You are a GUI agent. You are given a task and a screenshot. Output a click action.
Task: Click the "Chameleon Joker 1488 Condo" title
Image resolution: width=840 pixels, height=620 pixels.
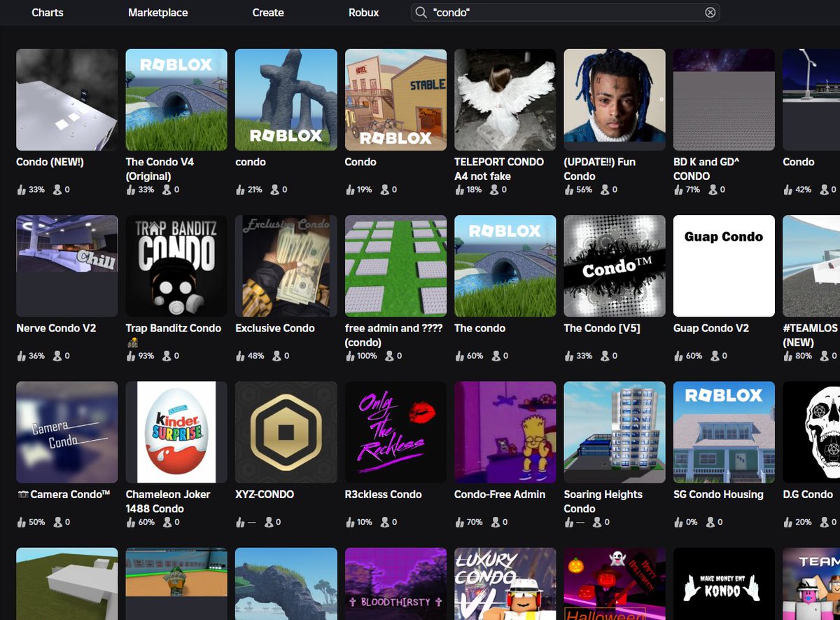tap(168, 502)
